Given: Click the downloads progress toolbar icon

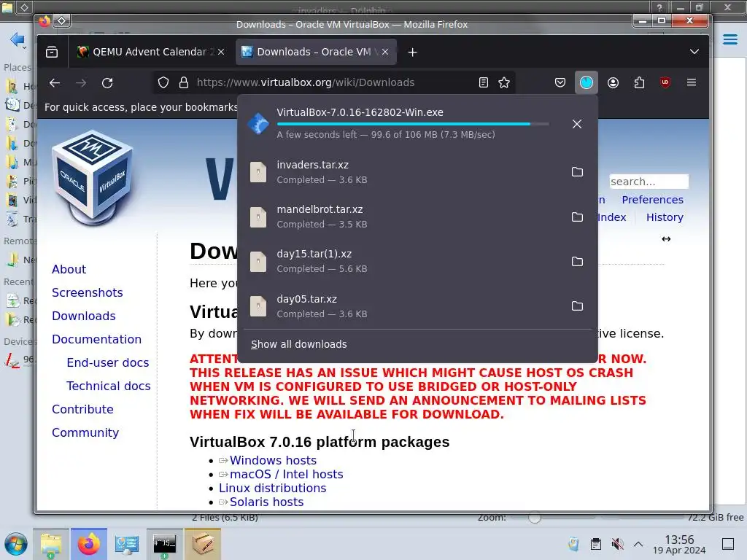Looking at the screenshot, I should [x=586, y=83].
